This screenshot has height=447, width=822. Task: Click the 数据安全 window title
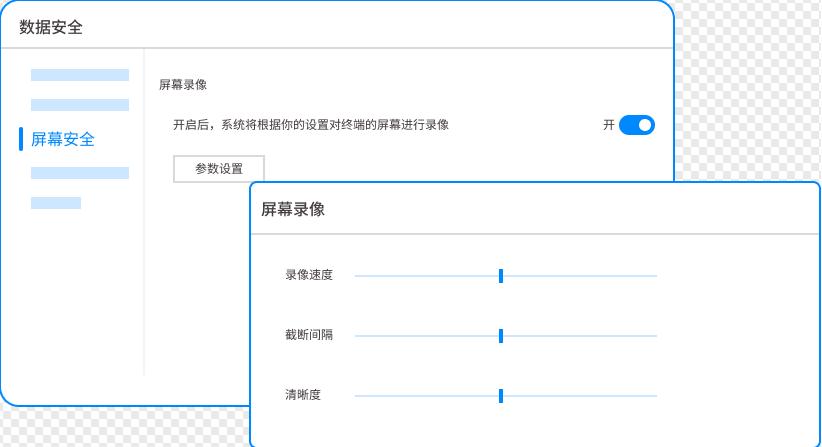click(51, 27)
